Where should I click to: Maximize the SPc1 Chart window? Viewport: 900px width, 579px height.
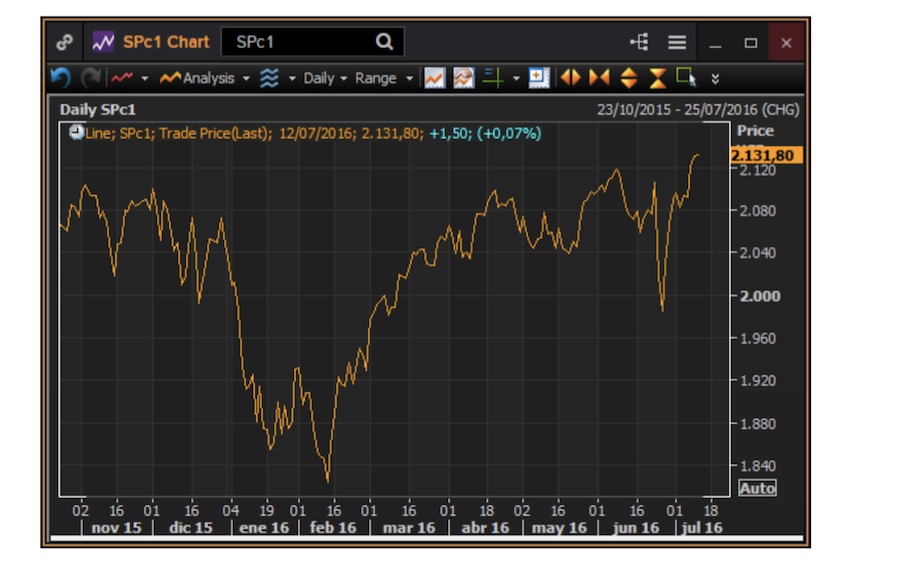[x=750, y=42]
